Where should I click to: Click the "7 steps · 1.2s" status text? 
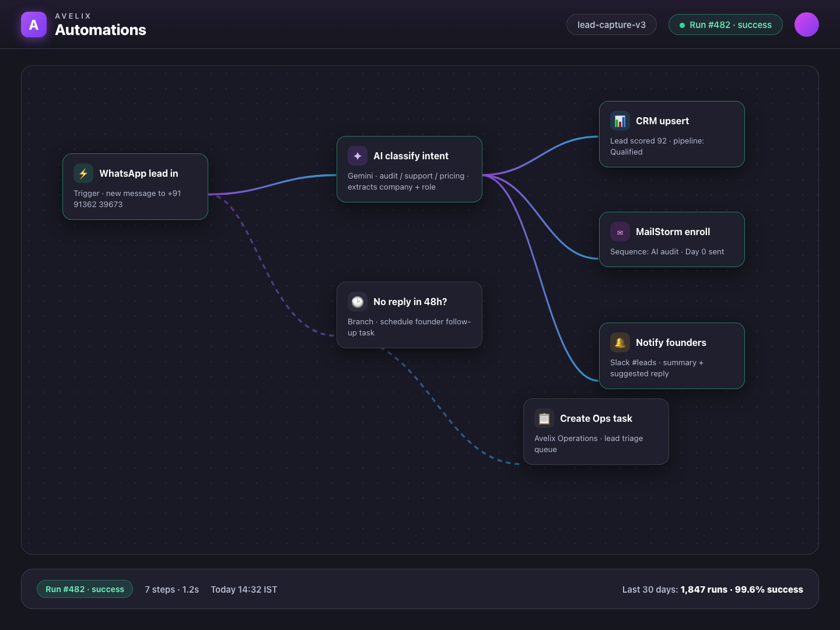(171, 589)
